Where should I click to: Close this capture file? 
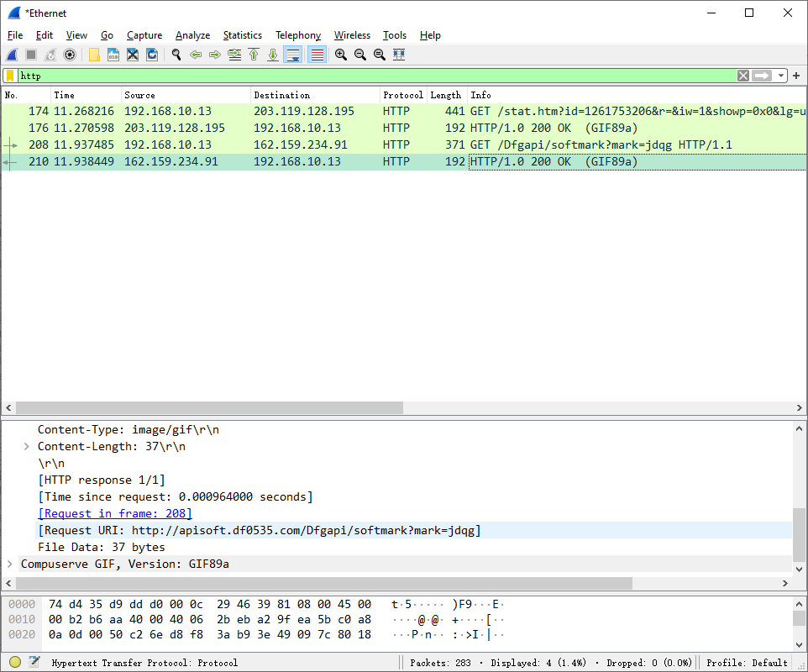133,55
